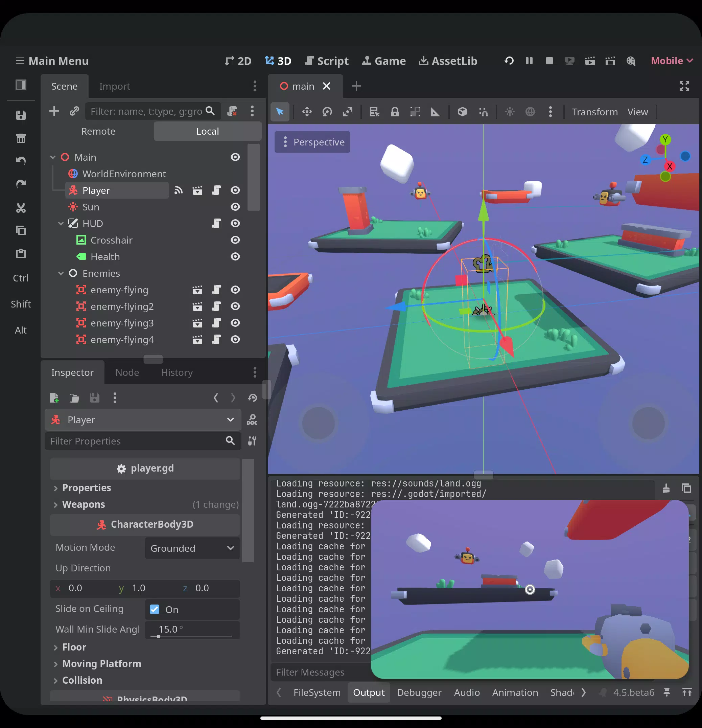The width and height of the screenshot is (702, 728).
Task: Open the Debugger bottom panel
Action: 419,692
